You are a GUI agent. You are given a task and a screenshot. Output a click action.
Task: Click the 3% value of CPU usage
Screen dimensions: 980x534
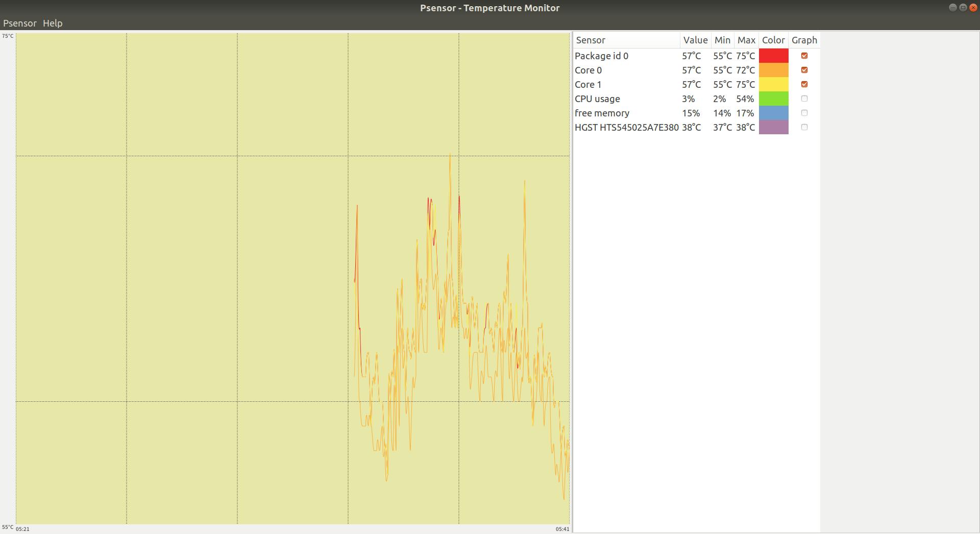[689, 99]
